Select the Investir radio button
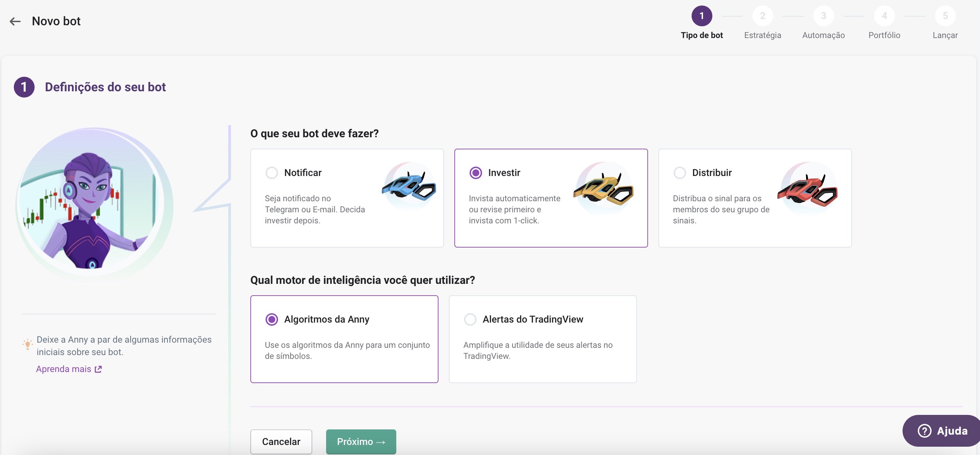 pos(475,173)
